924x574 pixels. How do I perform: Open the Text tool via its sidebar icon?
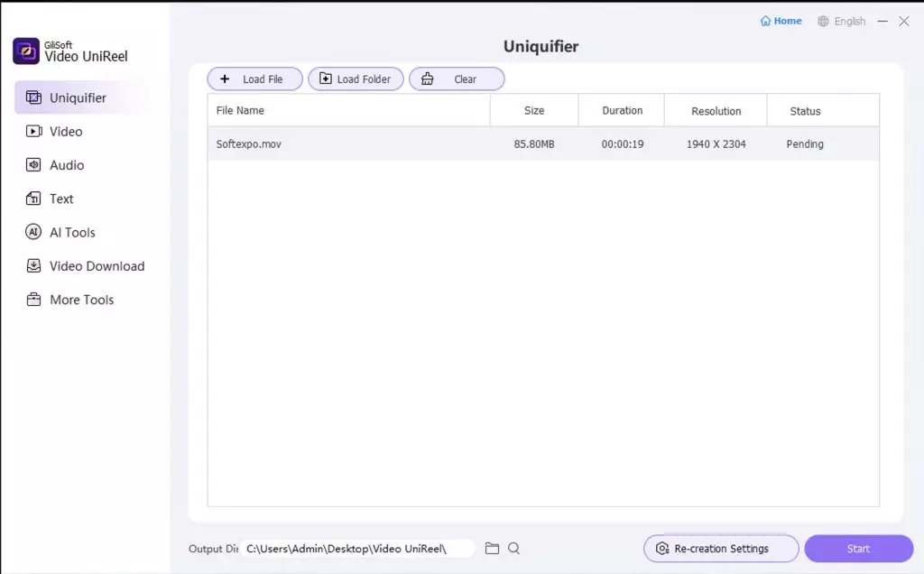[32, 199]
